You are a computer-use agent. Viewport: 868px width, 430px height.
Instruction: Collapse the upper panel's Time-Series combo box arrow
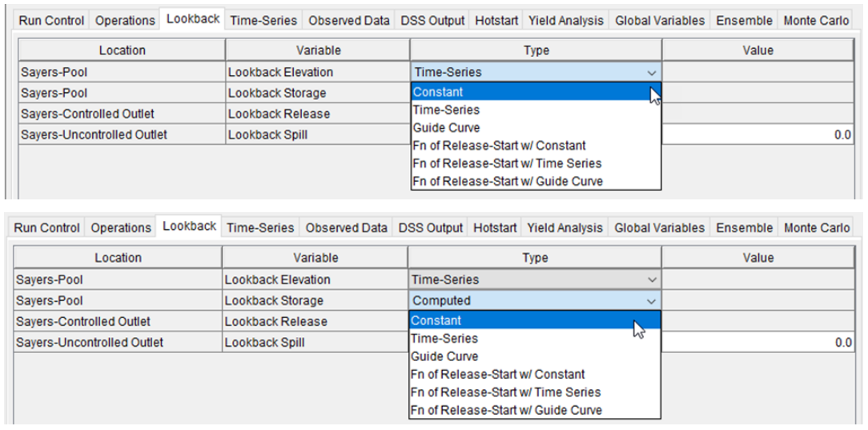[x=651, y=72]
